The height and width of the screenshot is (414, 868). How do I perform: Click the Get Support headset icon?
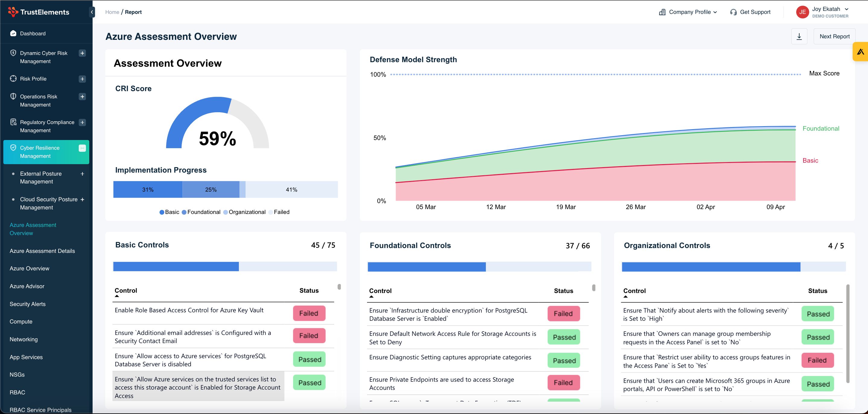pos(733,12)
